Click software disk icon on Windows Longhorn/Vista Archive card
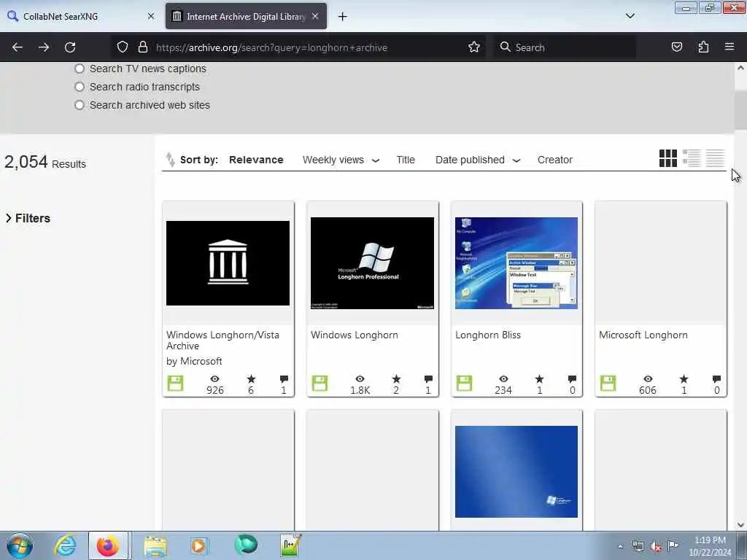This screenshot has width=747, height=560. click(x=175, y=384)
